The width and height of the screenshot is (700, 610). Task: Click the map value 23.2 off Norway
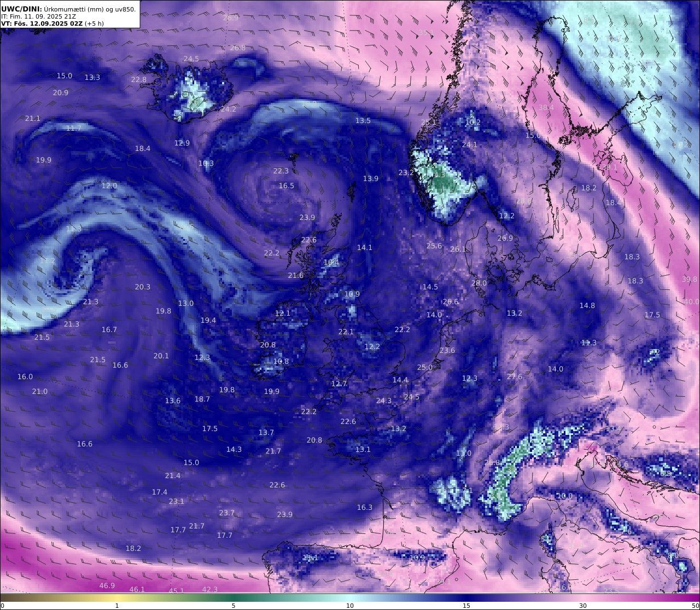406,173
